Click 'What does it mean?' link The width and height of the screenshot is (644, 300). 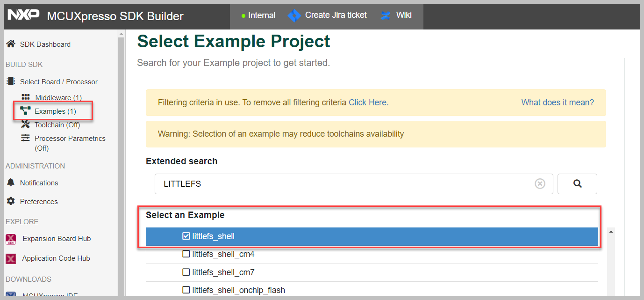pyautogui.click(x=558, y=102)
